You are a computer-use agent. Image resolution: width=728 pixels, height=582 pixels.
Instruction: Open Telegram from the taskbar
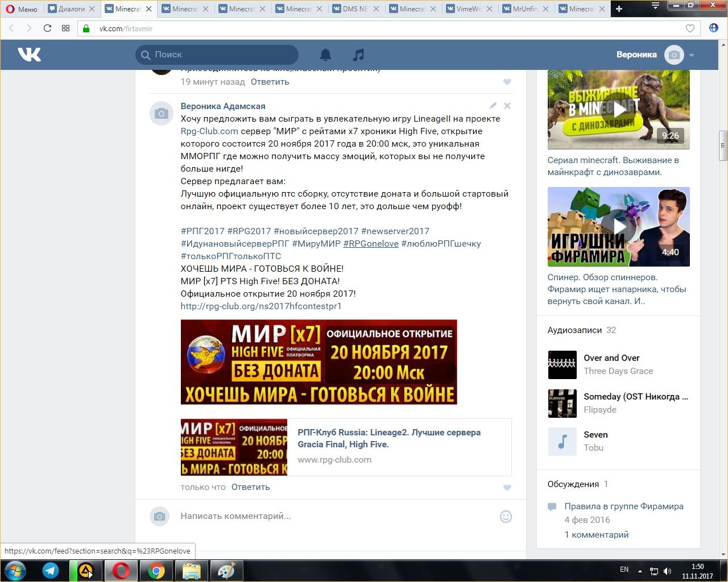(x=51, y=571)
